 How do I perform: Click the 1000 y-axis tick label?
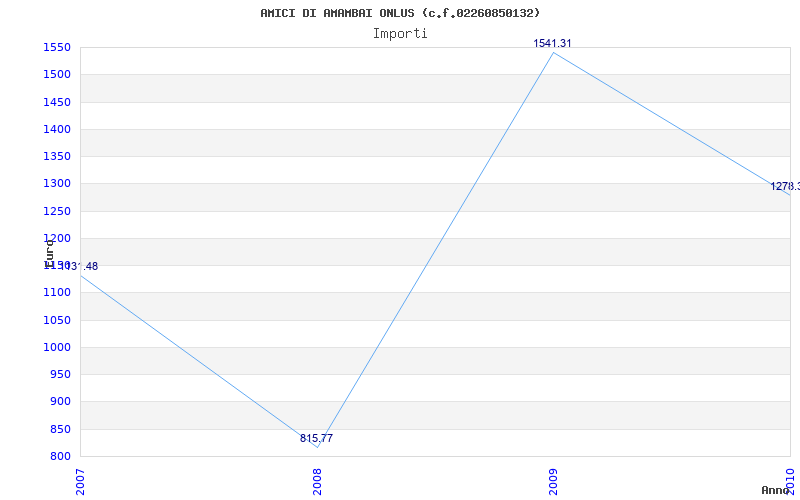[x=57, y=347]
